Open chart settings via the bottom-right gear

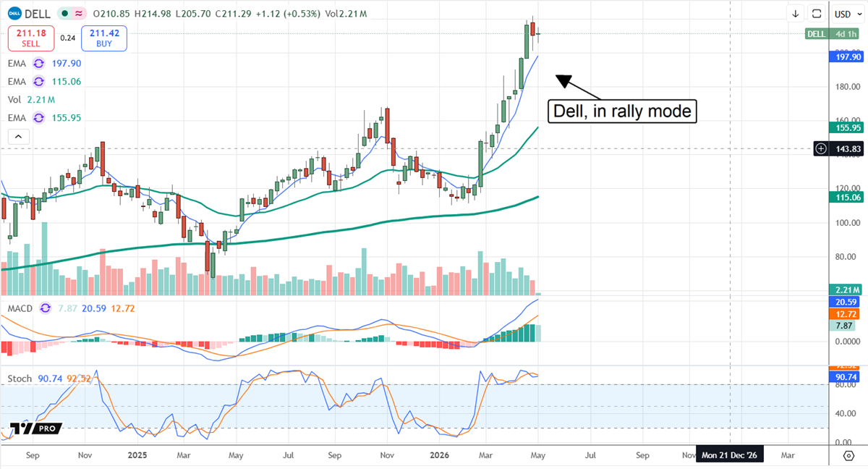coord(848,455)
